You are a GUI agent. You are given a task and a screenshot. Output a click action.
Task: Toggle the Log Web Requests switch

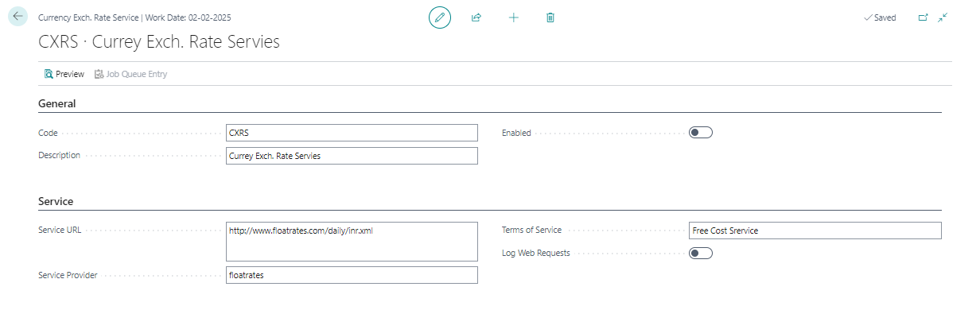[x=701, y=254]
